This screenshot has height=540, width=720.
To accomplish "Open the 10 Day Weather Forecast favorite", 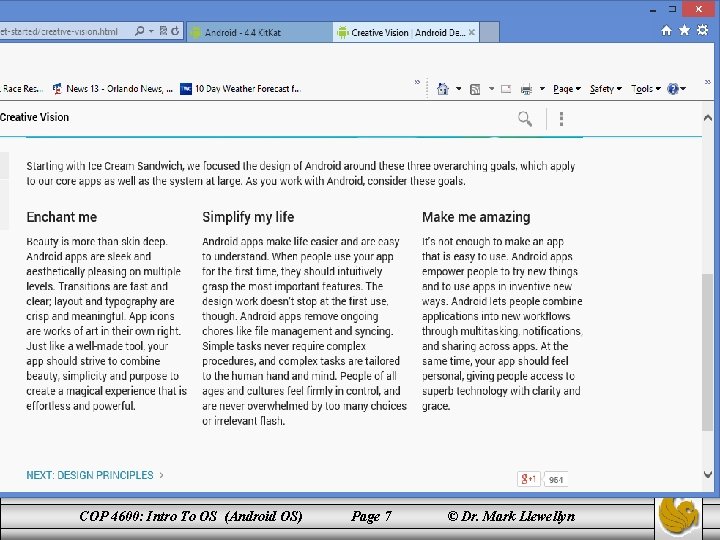I will click(241, 89).
